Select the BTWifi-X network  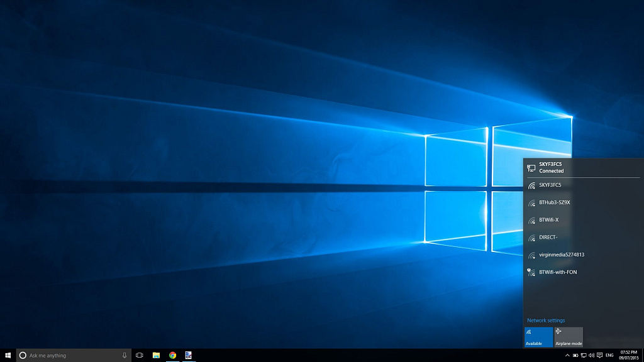[583, 220]
